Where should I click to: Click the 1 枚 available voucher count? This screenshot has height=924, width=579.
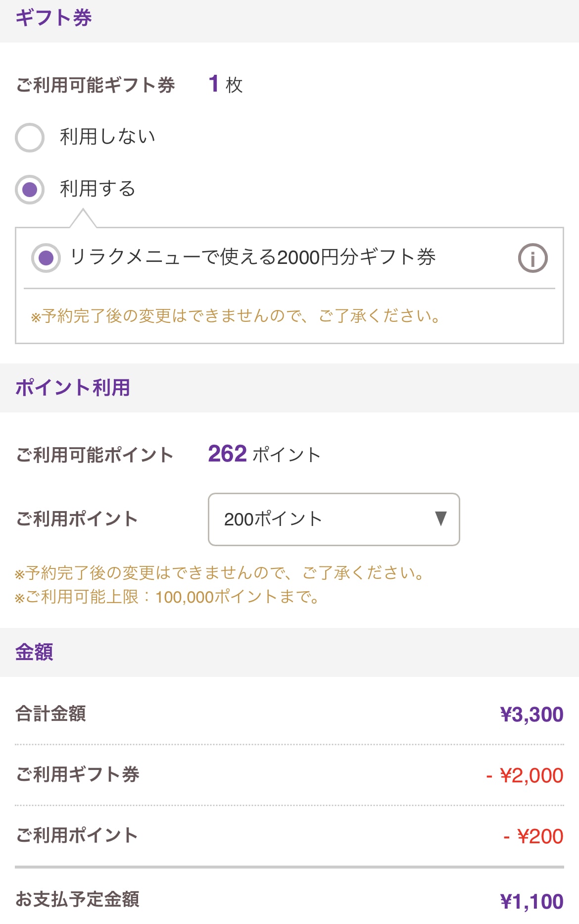coord(226,84)
